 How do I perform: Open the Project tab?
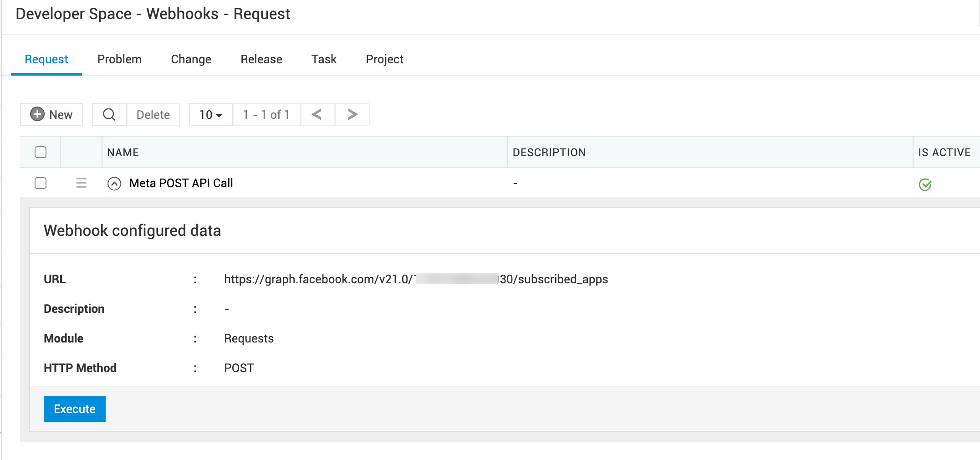point(384,59)
